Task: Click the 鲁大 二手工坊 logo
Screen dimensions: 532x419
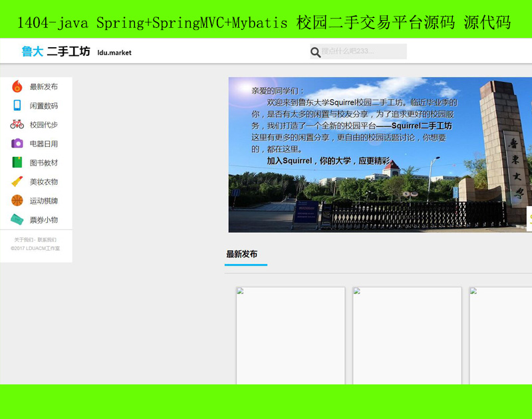Action: click(56, 52)
